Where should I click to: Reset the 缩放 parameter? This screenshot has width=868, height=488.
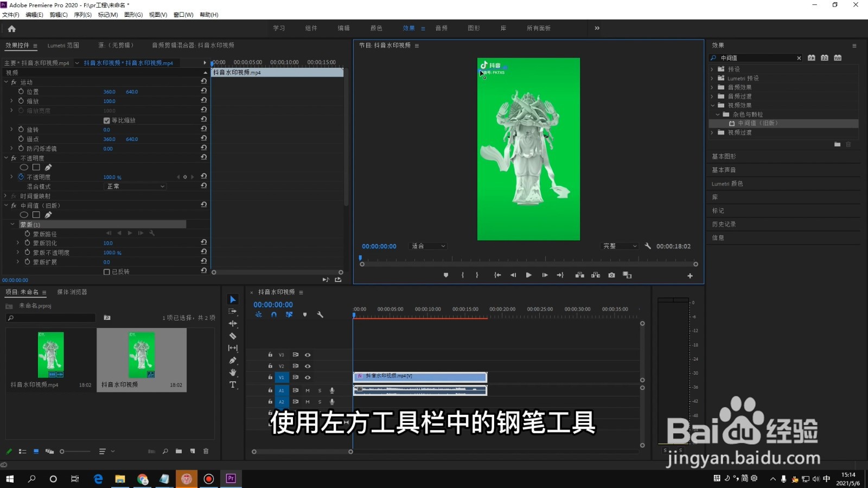(204, 100)
